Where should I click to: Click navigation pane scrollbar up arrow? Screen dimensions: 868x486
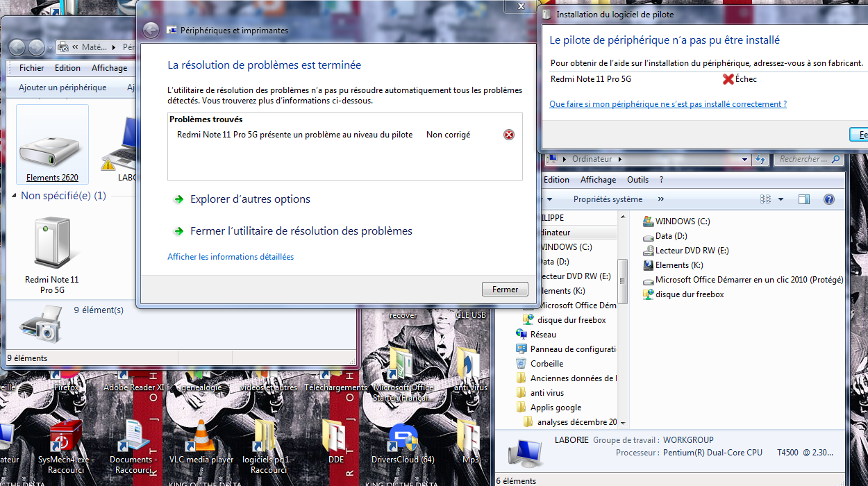(x=623, y=217)
